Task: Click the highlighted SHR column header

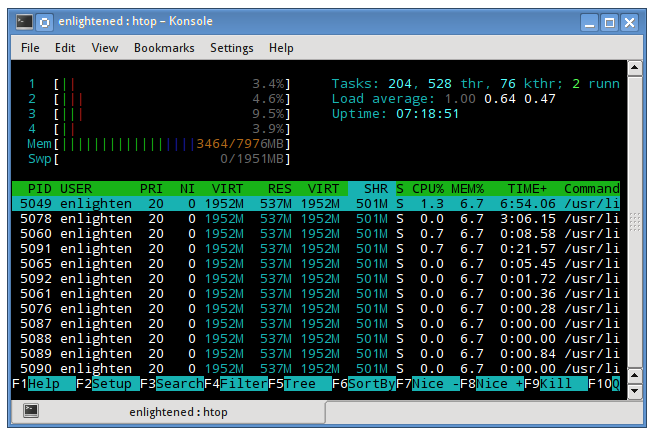Action: point(372,189)
